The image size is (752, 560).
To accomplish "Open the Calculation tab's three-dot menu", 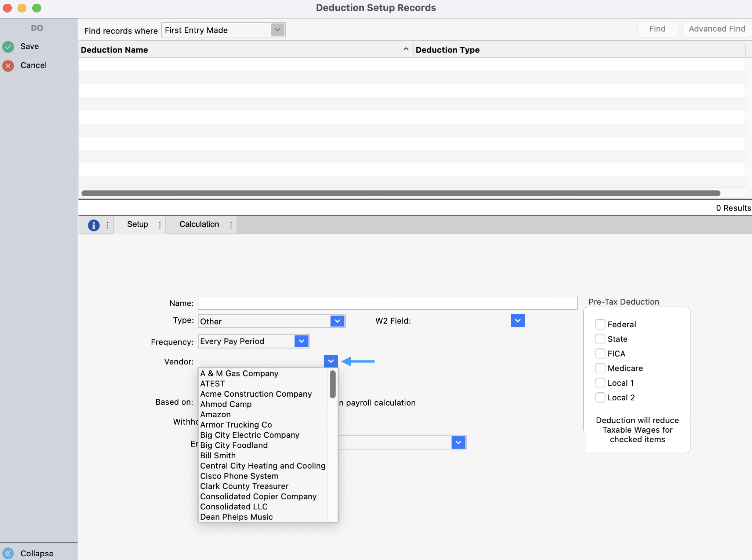I will pos(231,225).
